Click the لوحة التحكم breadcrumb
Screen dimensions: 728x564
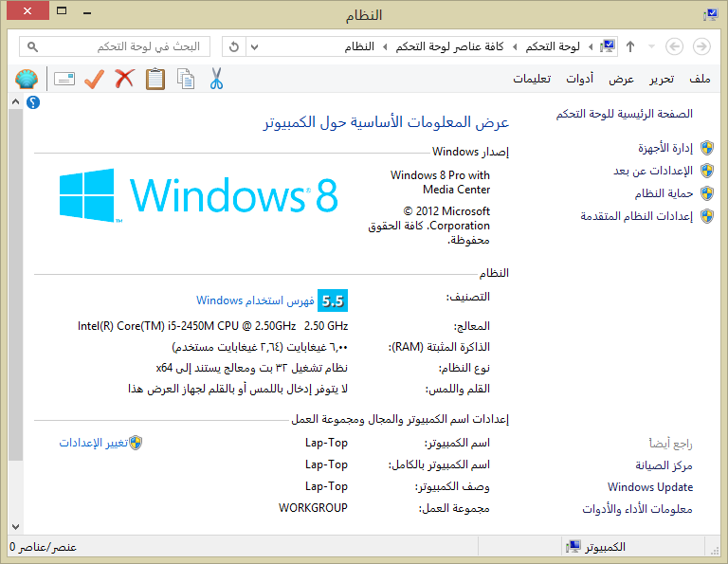point(553,46)
